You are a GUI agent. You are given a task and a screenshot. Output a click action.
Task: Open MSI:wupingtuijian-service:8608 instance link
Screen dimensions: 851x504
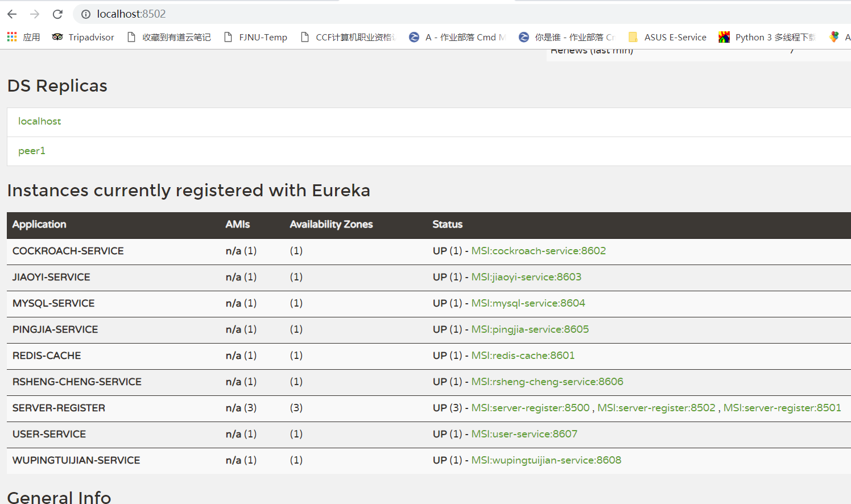point(546,460)
